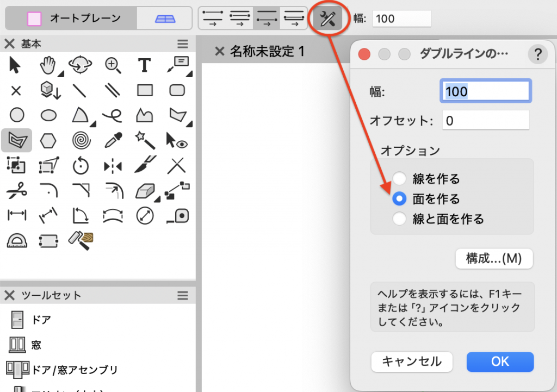Click the pink plane color swatch

[x=34, y=18]
